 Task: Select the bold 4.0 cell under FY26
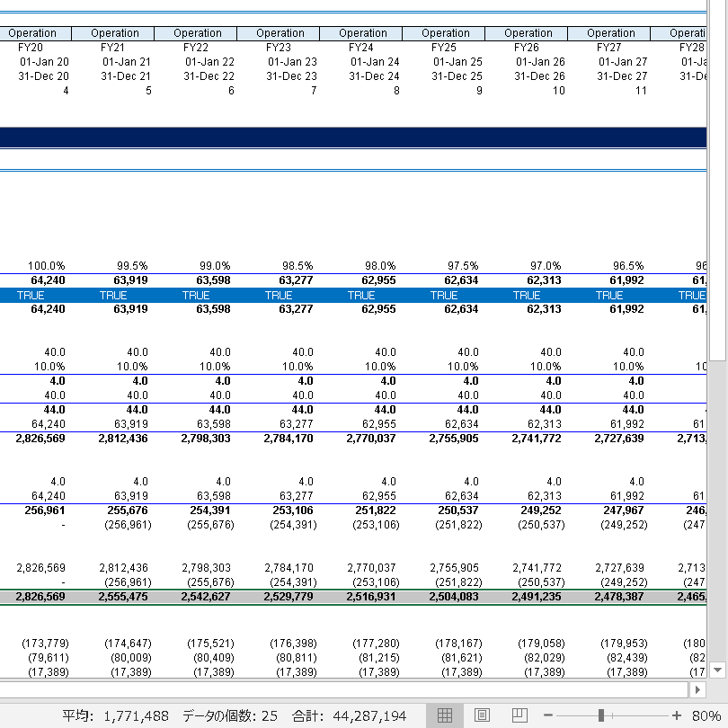point(554,381)
